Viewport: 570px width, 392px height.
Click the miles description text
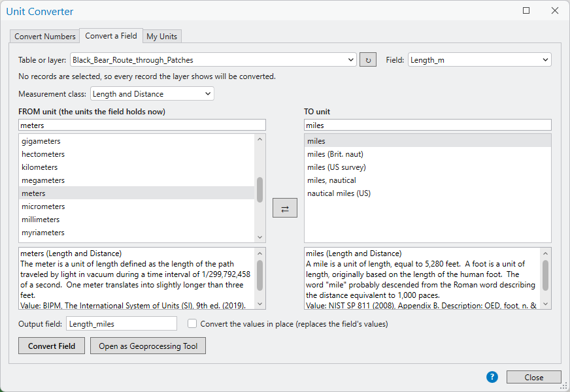(422, 279)
